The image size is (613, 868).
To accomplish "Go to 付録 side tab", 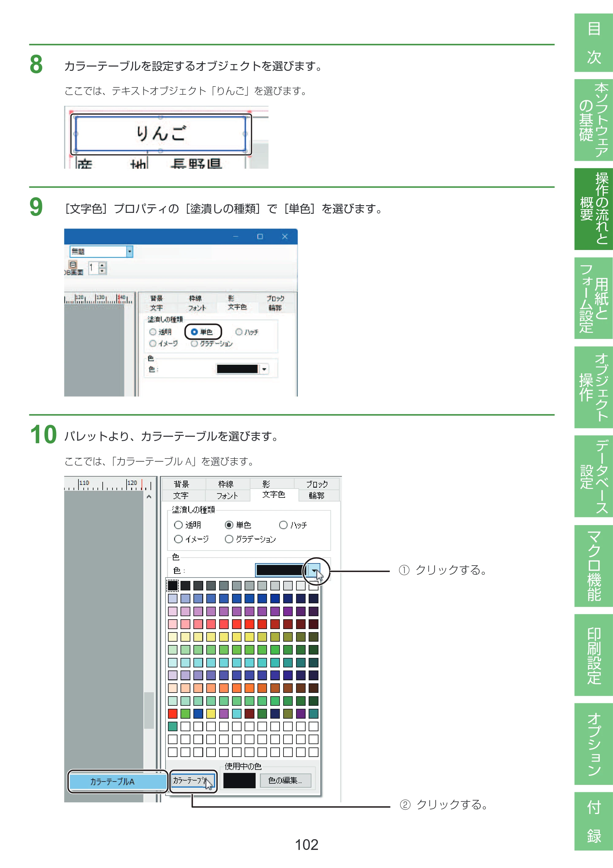I will (x=594, y=821).
